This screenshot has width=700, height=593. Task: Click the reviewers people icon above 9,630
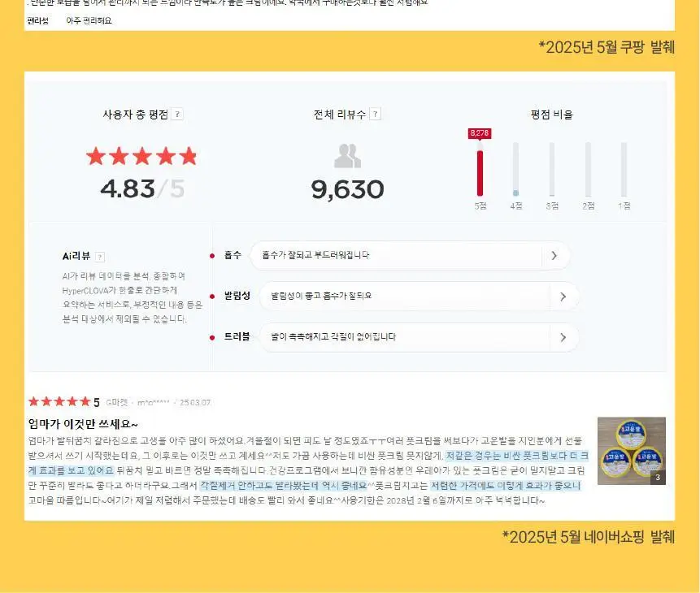(347, 156)
